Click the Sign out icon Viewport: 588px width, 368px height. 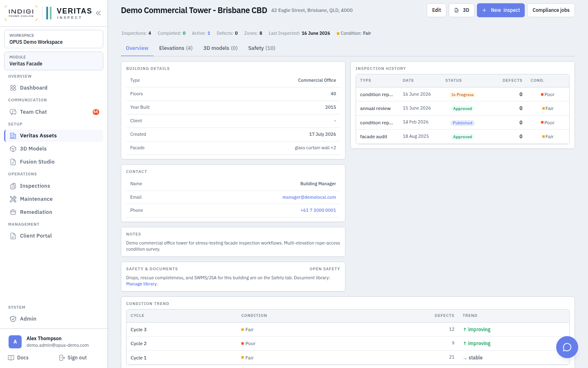[62, 358]
